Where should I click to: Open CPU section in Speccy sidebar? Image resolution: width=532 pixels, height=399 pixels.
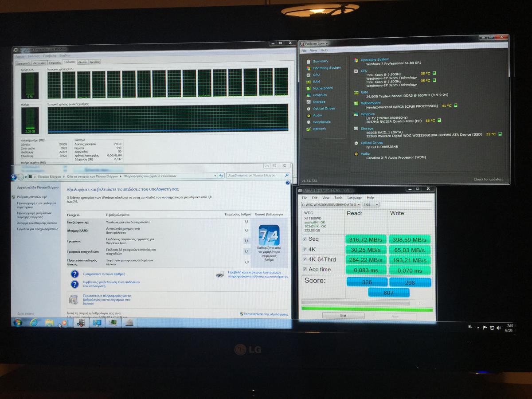coord(316,75)
